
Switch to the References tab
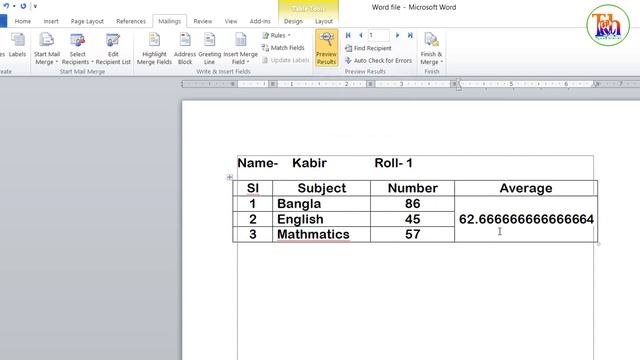pos(131,21)
